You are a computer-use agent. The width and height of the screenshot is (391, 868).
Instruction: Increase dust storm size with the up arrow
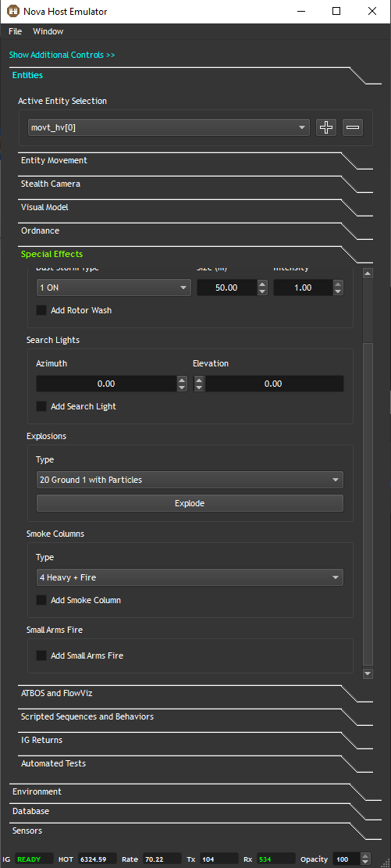tap(262, 284)
